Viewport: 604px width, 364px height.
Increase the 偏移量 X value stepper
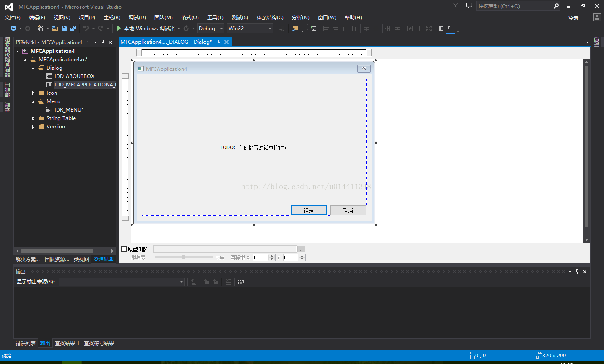click(272, 256)
